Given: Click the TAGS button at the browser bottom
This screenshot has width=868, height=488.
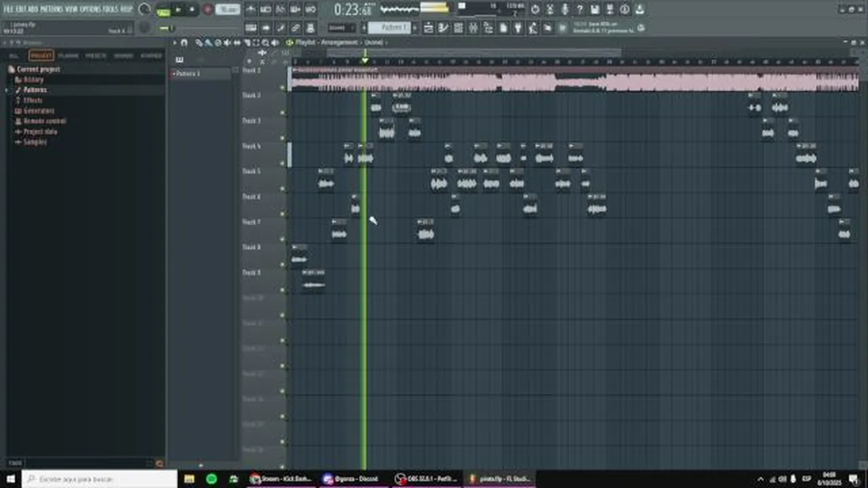Looking at the screenshot, I should [x=15, y=464].
